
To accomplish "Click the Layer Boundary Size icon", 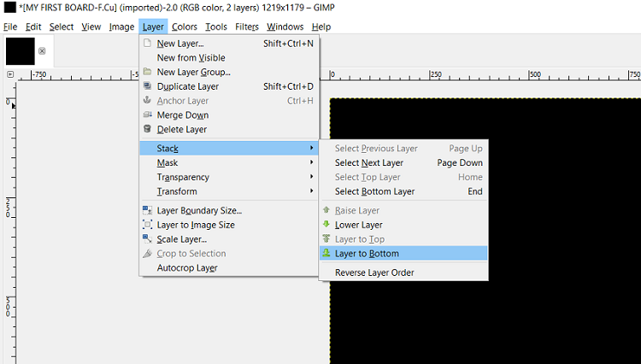I will pyautogui.click(x=147, y=210).
